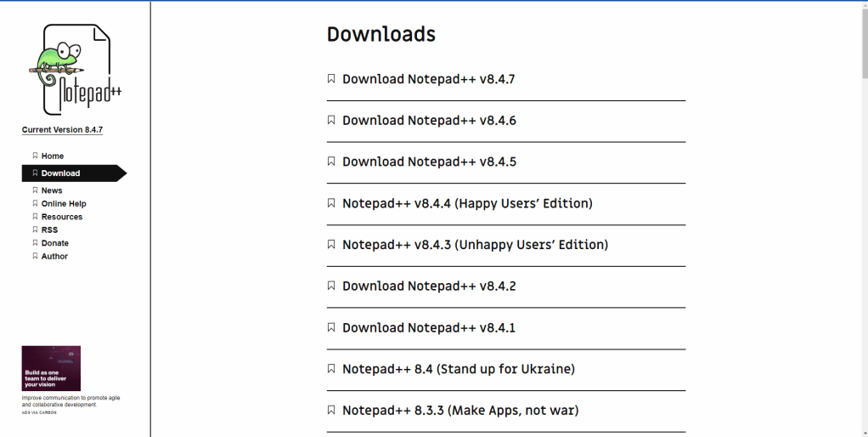The height and width of the screenshot is (437, 868).
Task: Open Online Help page
Action: (x=64, y=204)
